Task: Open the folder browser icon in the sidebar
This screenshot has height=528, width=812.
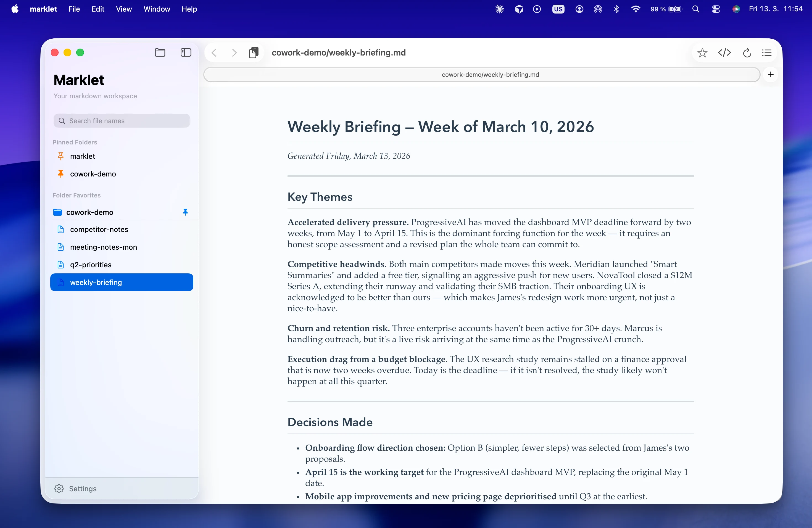Action: [x=160, y=52]
